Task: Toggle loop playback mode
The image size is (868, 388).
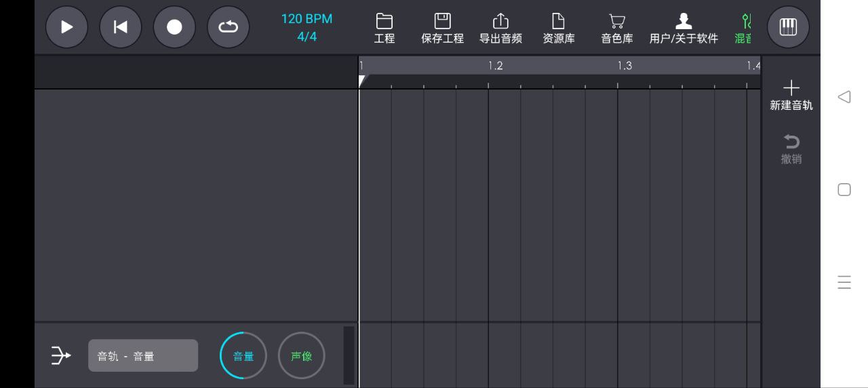Action: pos(228,27)
